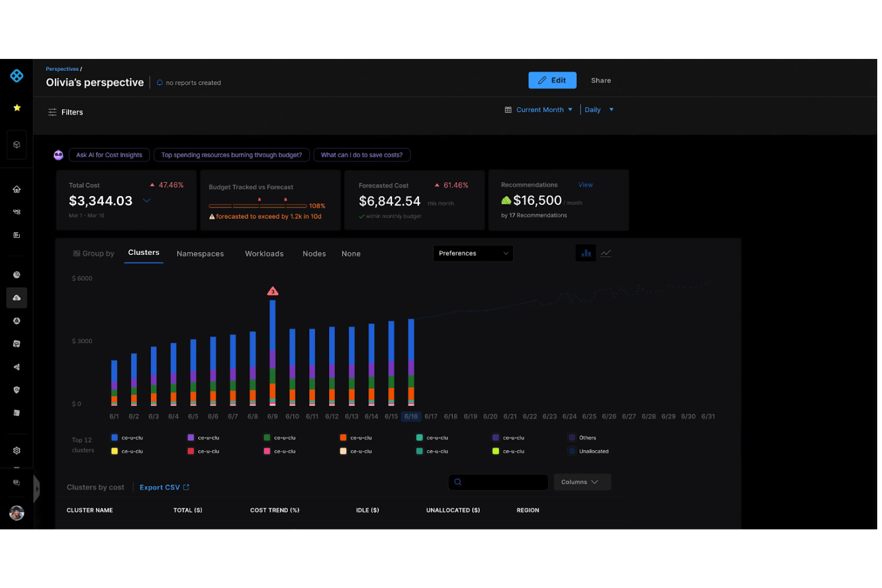Image resolution: width=882 pixels, height=588 pixels.
Task: Click the clusters search field
Action: 498,482
